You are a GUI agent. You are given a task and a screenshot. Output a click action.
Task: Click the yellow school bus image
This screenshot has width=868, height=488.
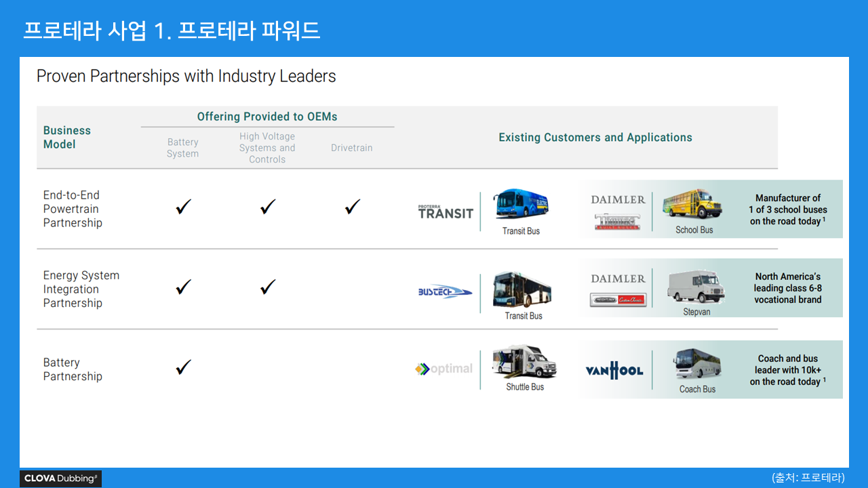click(692, 205)
